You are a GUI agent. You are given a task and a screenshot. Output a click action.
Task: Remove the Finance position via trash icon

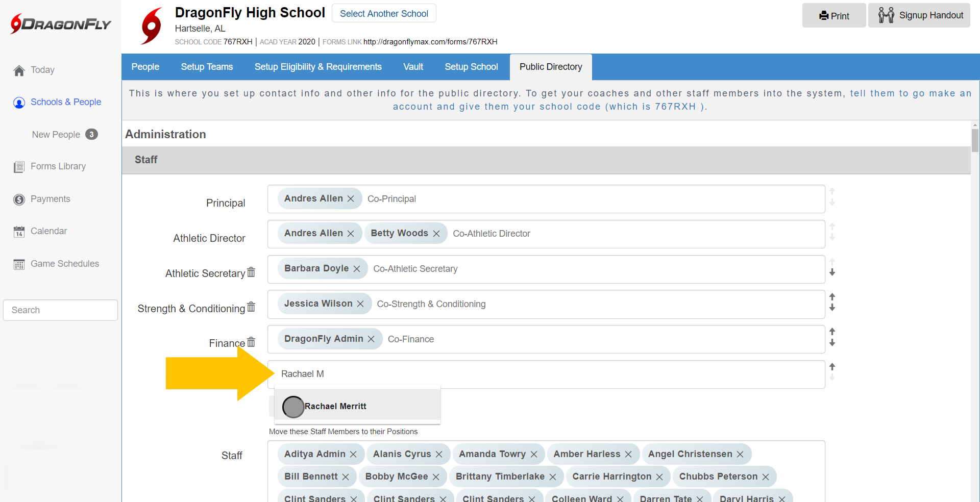251,342
